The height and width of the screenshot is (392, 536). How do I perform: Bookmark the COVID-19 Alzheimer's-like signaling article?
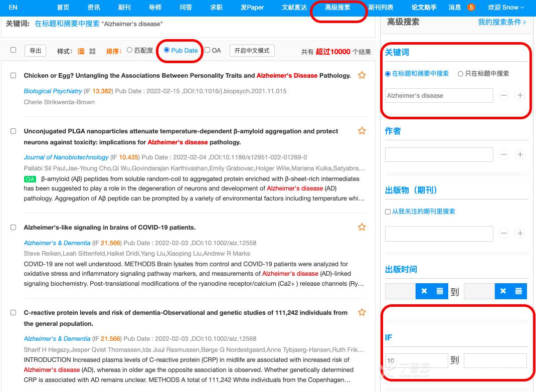pos(362,228)
